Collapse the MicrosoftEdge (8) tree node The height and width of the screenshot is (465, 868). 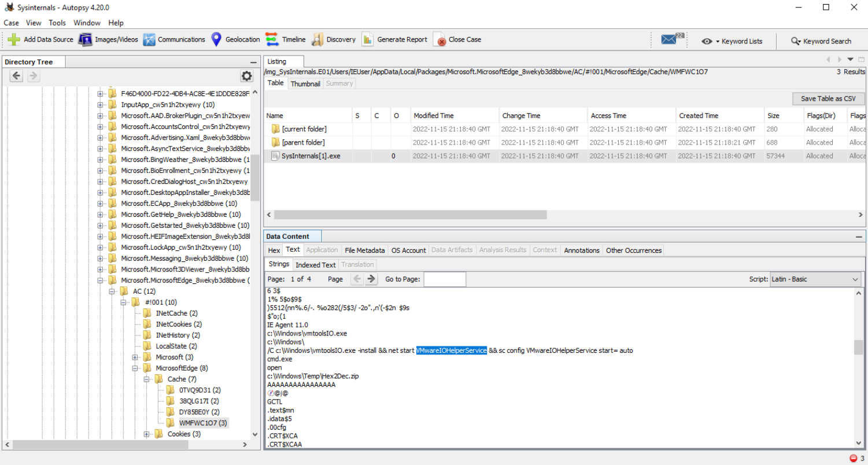coord(135,368)
